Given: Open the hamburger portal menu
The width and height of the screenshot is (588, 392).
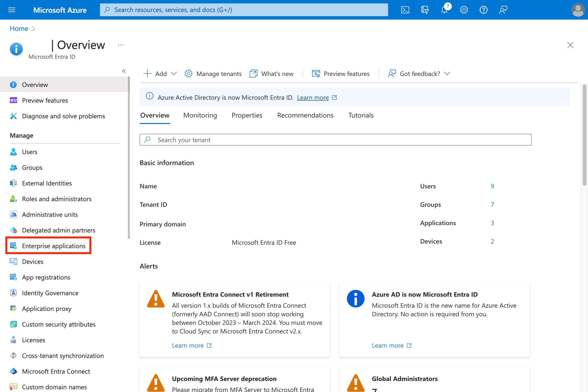Looking at the screenshot, I should click(x=12, y=10).
